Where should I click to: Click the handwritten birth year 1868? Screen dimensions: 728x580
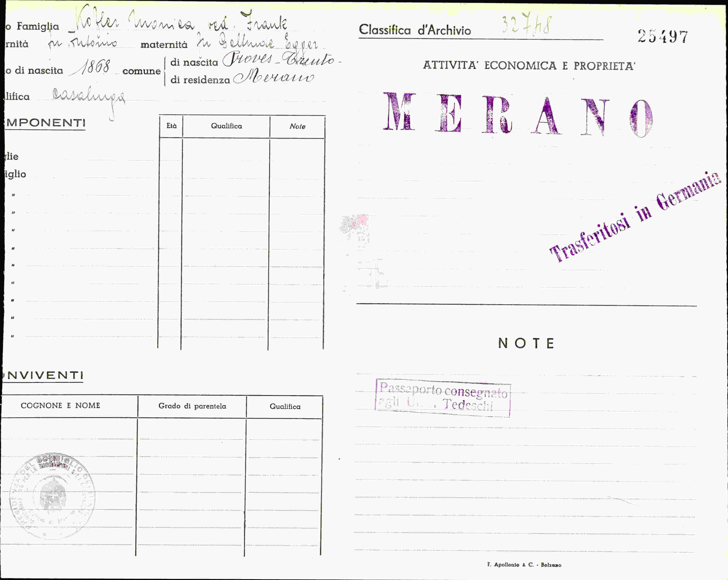[90, 67]
